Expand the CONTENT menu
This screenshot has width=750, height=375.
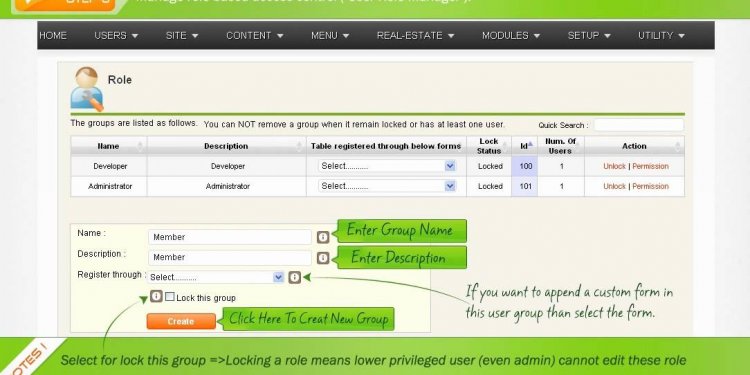254,35
